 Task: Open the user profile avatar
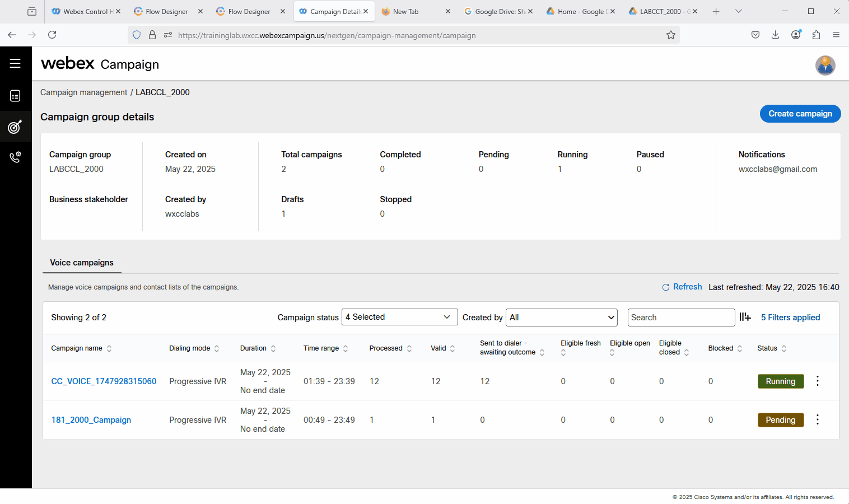(x=825, y=66)
